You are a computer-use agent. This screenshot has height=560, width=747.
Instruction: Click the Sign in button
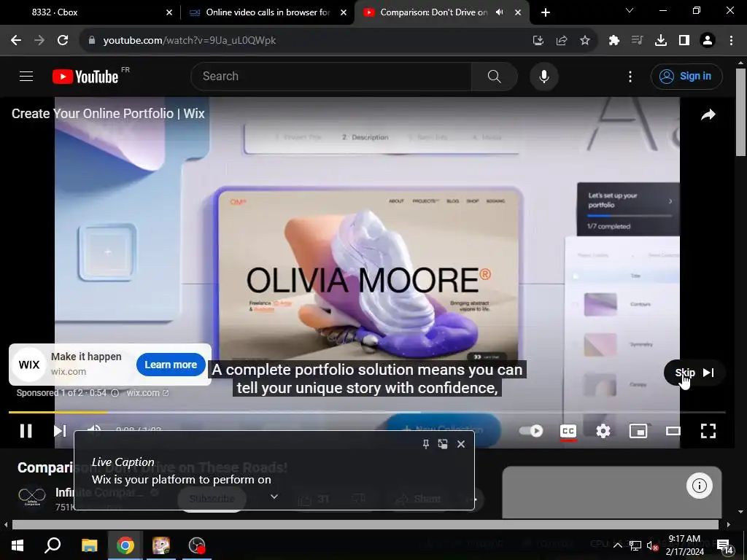pos(686,76)
